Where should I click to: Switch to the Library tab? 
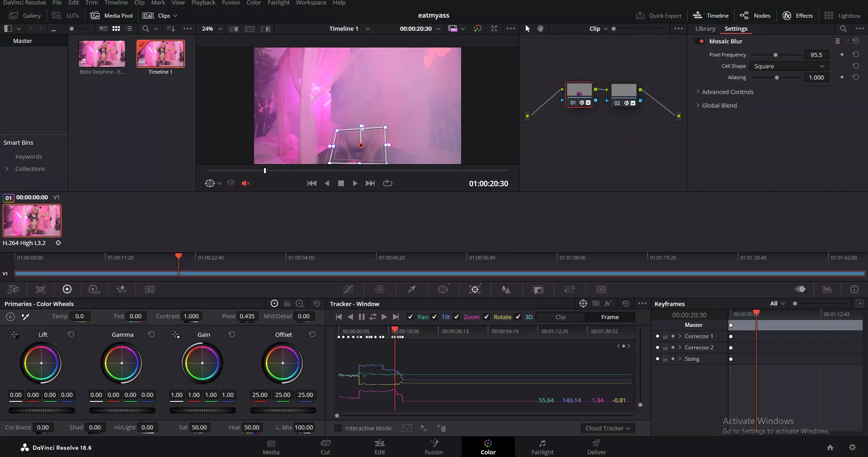[x=705, y=28]
